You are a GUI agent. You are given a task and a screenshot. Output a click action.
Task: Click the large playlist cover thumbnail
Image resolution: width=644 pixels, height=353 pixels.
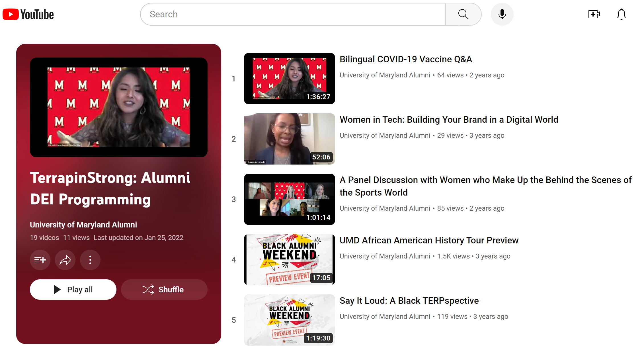coord(118,107)
